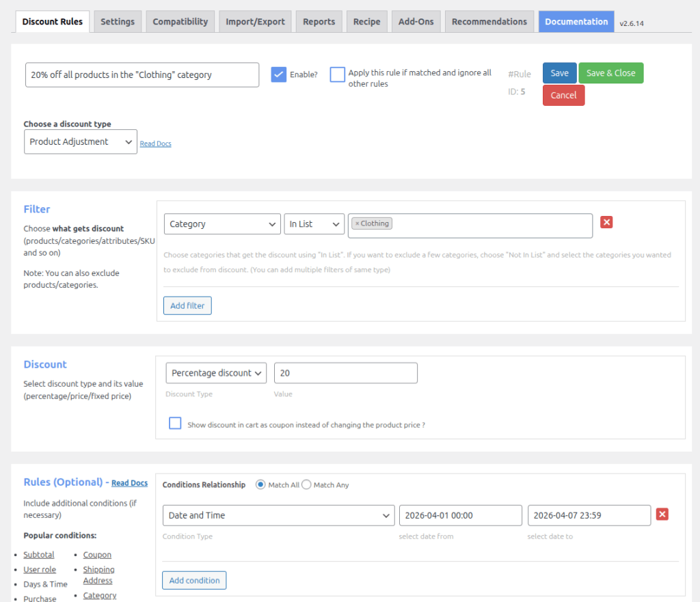Enable showing discount in cart as coupon
The width and height of the screenshot is (700, 602).
(175, 423)
